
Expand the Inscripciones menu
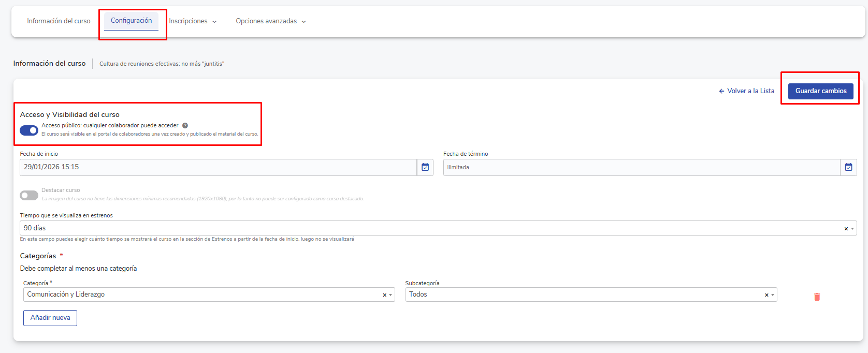coord(193,21)
